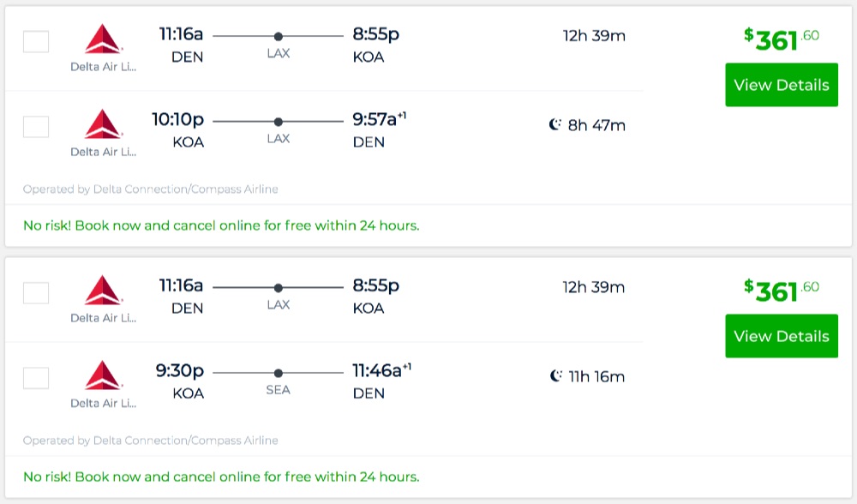This screenshot has width=857, height=504.
Task: Click the Delta logo on the 10:10p return flight
Action: [x=104, y=124]
